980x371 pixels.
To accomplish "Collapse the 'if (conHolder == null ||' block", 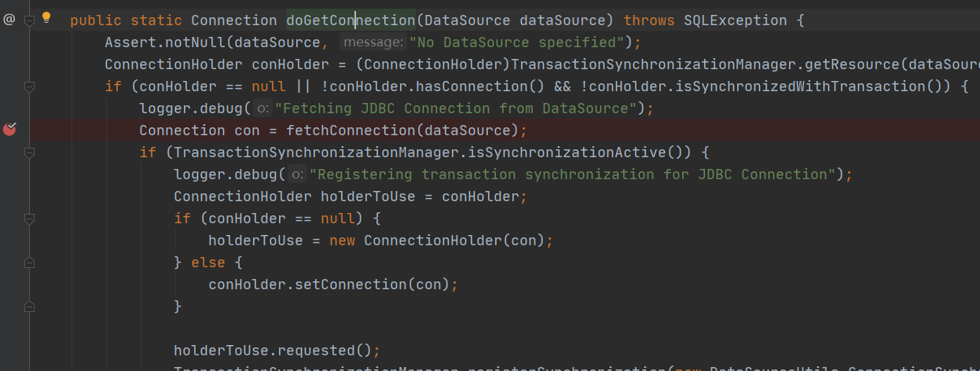I will [30, 86].
